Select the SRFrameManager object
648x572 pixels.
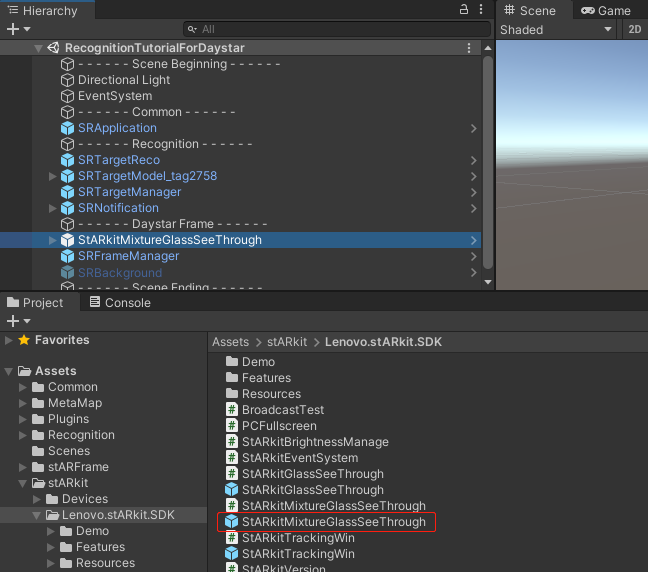coord(129,256)
